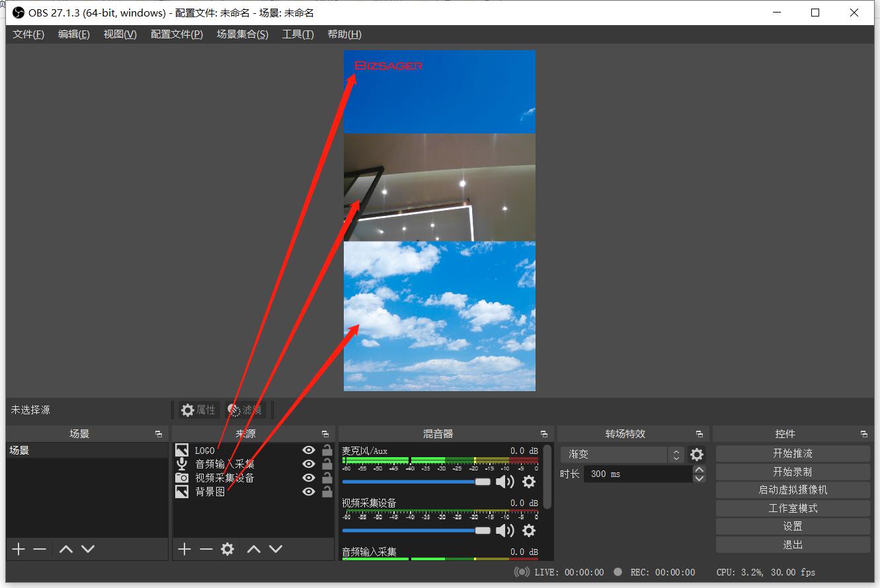Open source properties gear in 来源 toolbar
The height and width of the screenshot is (588, 880).
(x=227, y=549)
